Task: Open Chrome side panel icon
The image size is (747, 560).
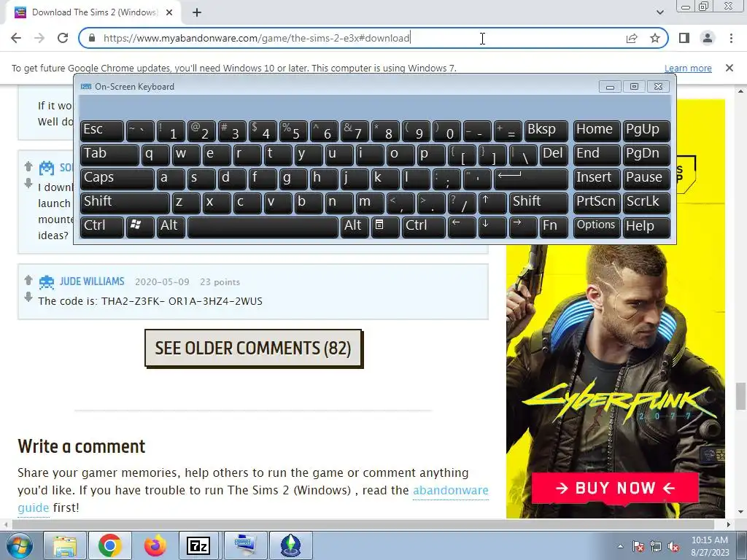Action: point(684,38)
